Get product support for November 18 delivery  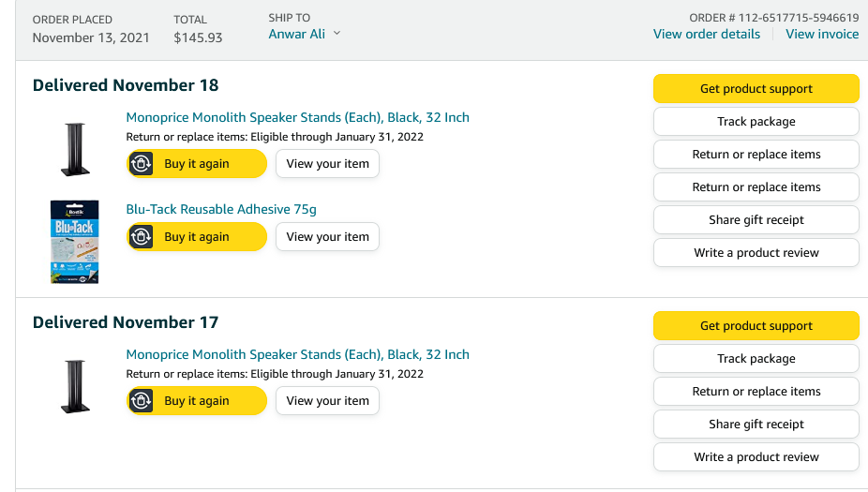point(756,89)
